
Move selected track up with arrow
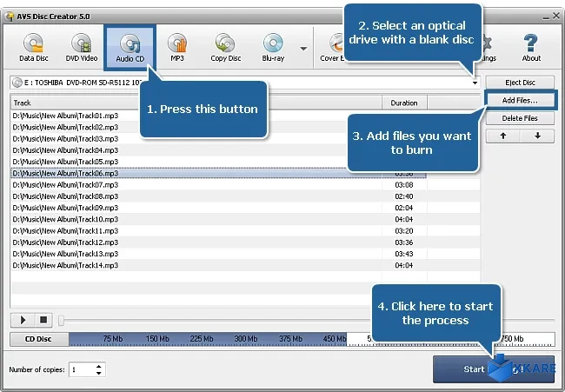(503, 136)
